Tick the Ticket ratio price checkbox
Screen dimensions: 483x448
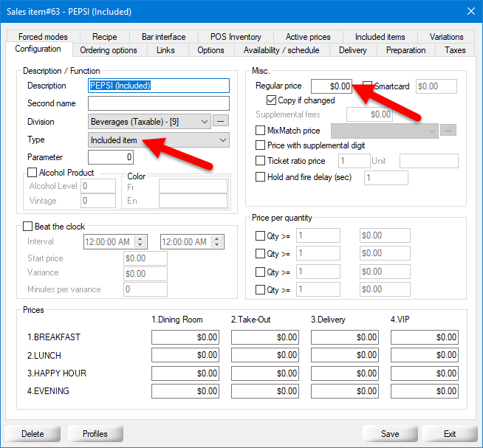tap(260, 161)
